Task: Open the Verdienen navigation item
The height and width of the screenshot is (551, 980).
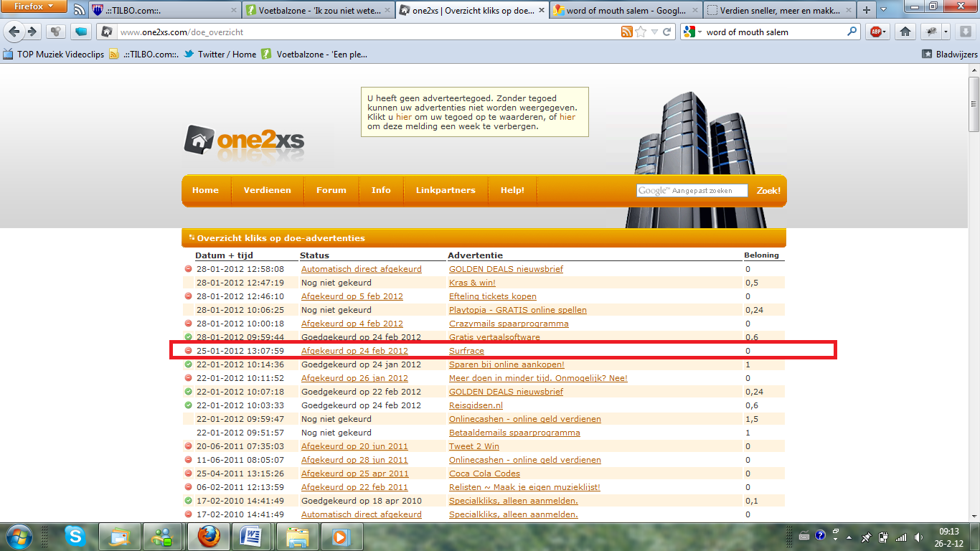Action: point(267,190)
